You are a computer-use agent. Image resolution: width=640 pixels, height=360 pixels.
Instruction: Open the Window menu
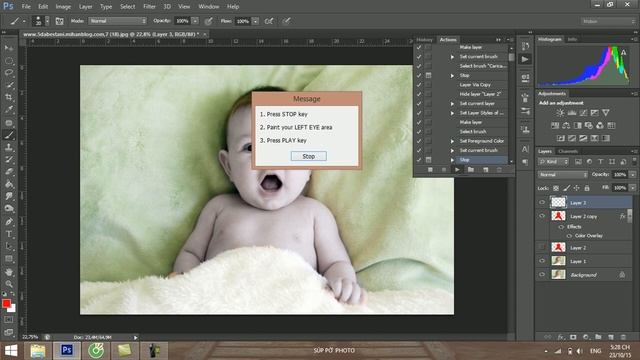(x=209, y=7)
